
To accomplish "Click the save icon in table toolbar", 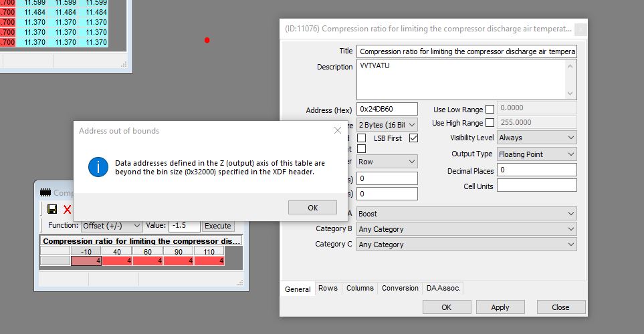I will point(51,210).
